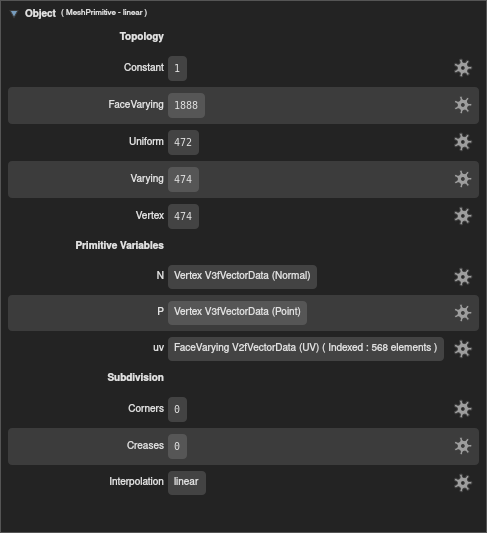Open gear menu for P variable
The width and height of the screenshot is (487, 533).
[x=463, y=313]
